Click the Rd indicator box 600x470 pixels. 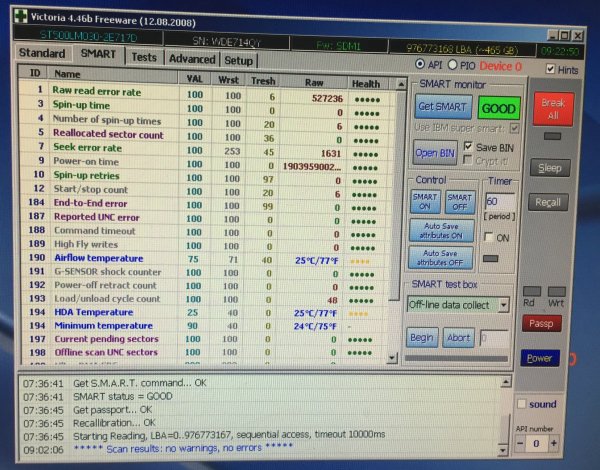coord(532,292)
